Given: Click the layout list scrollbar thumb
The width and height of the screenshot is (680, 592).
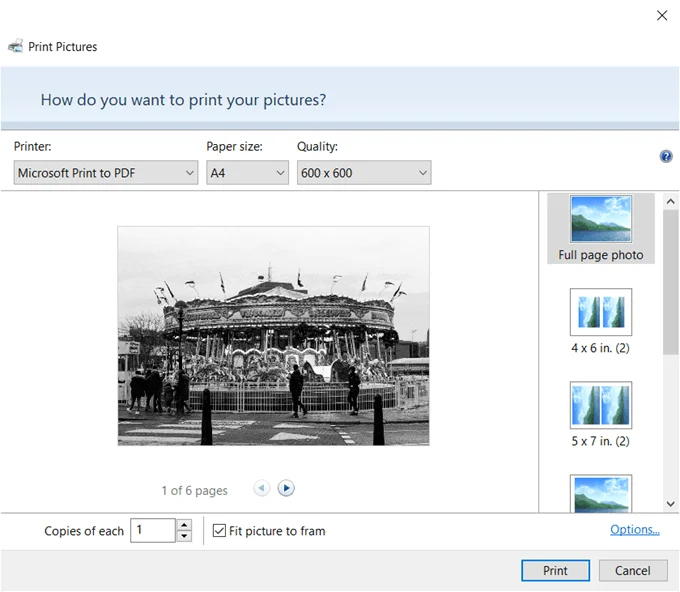Looking at the screenshot, I should (x=670, y=282).
